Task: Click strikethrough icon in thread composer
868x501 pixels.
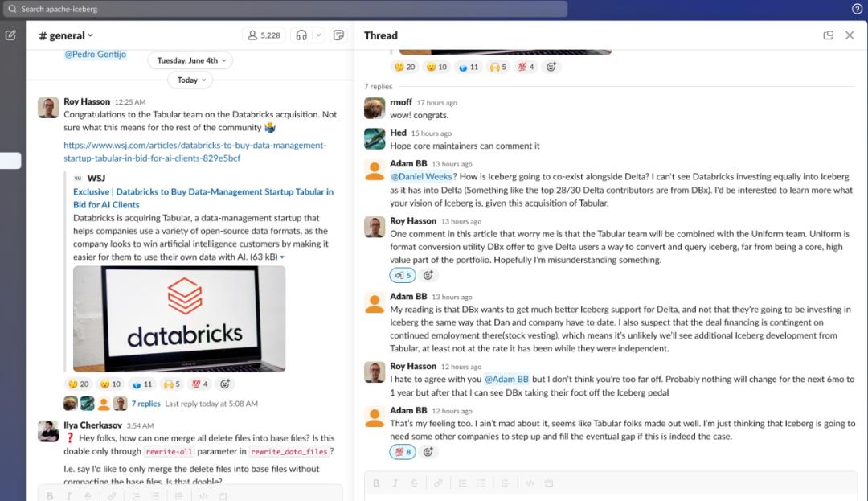Action: 414,483
